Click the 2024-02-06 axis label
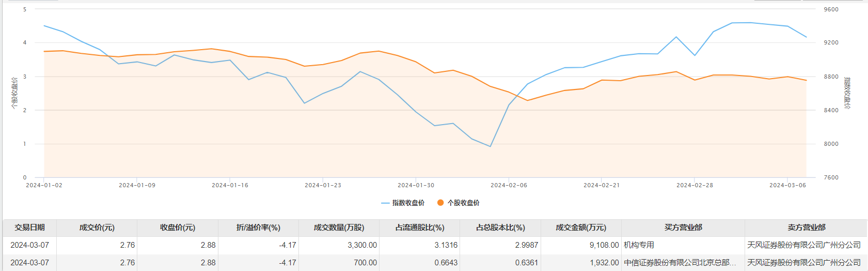This screenshot has height=271, width=868. point(509,185)
